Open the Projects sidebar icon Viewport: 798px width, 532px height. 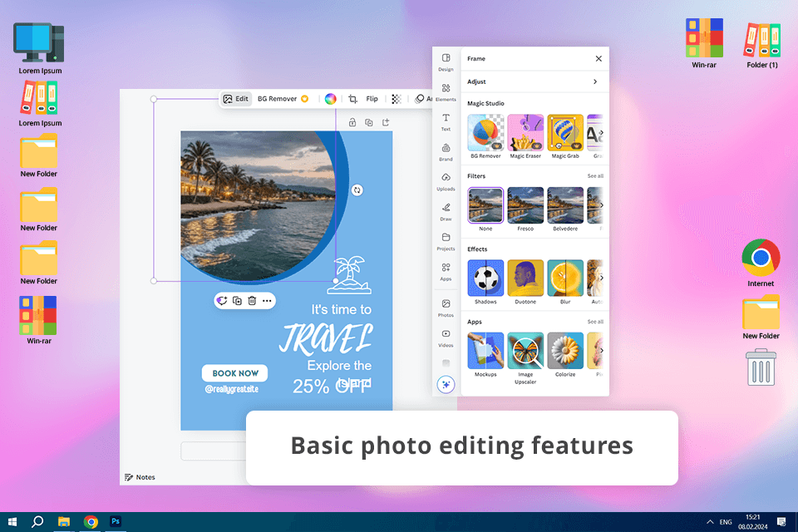coord(446,242)
